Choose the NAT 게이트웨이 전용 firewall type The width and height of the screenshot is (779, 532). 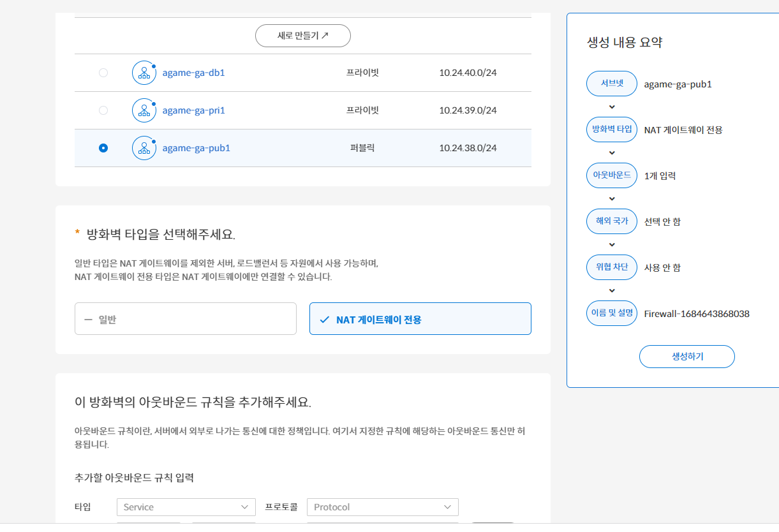(x=420, y=319)
